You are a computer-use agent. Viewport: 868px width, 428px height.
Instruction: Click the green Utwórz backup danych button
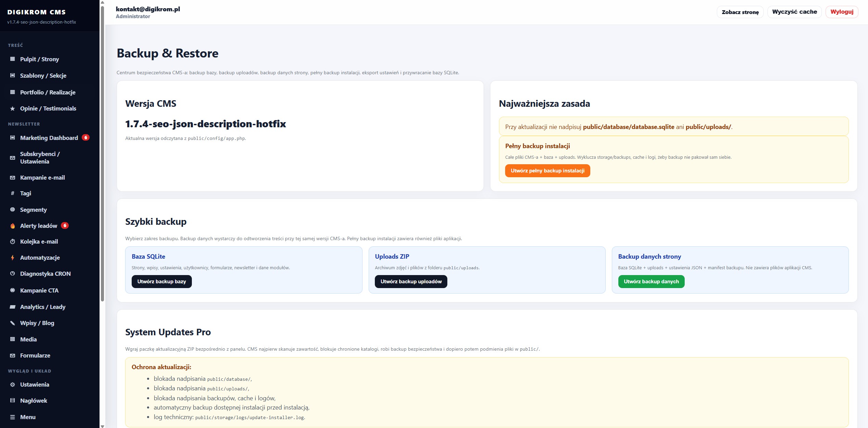(x=651, y=282)
